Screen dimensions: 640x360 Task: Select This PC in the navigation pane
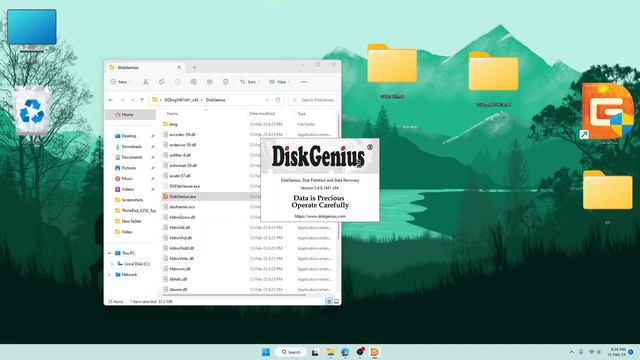[128, 253]
